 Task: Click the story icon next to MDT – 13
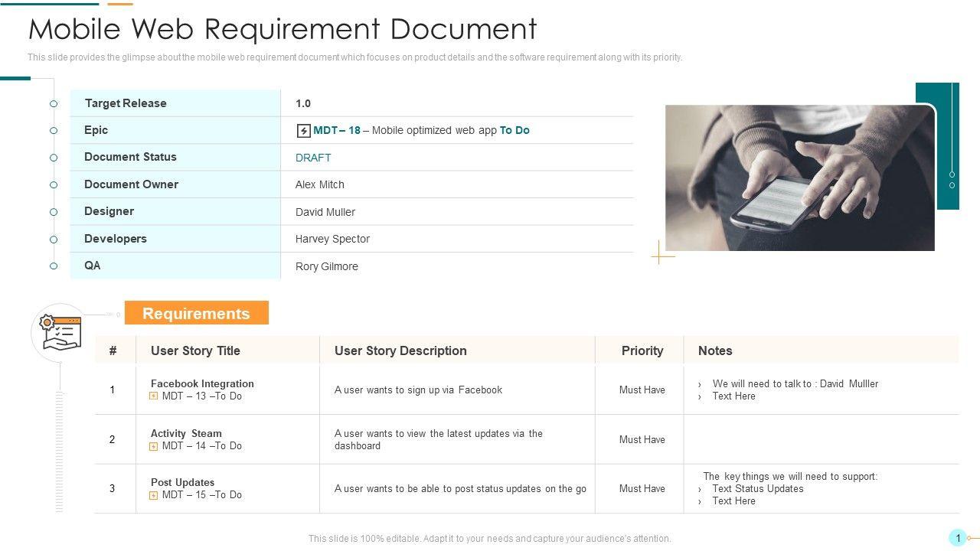[154, 396]
